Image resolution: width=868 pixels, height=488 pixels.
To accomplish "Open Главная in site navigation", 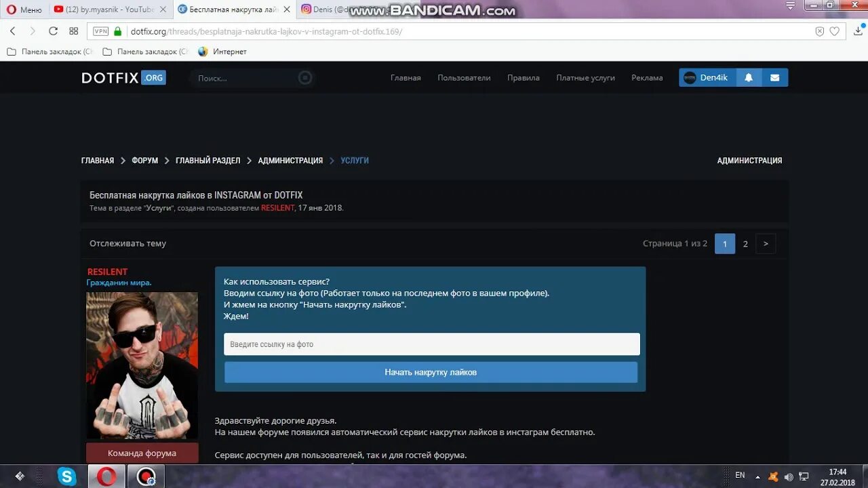I will 406,78.
